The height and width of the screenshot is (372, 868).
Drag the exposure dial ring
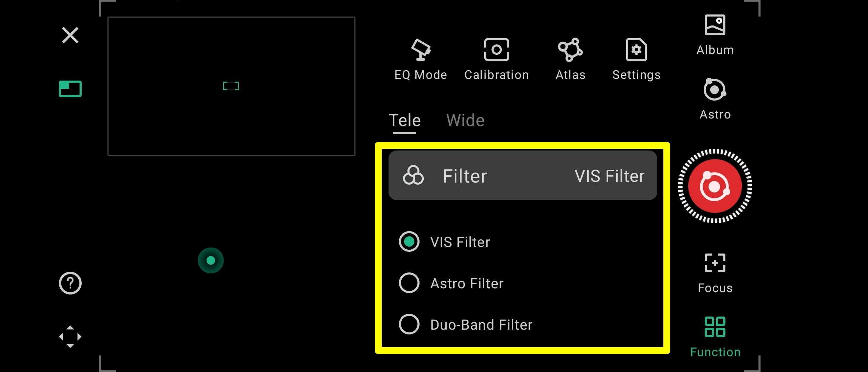[715, 187]
